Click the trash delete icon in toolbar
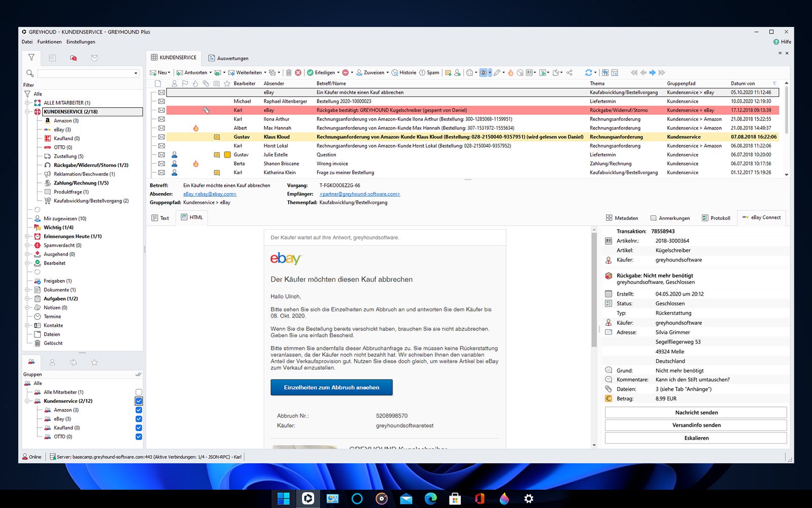812x508 pixels. (x=289, y=73)
